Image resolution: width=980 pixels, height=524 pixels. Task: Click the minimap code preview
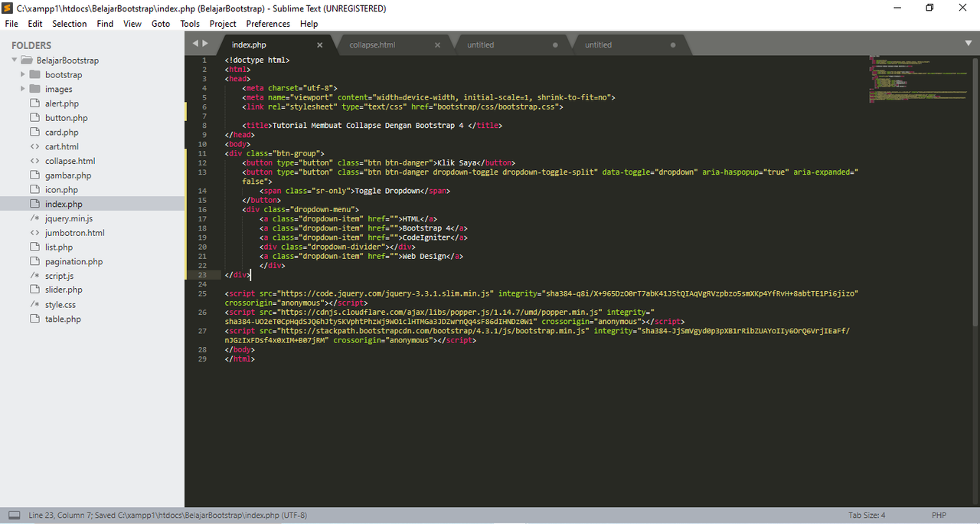point(916,79)
